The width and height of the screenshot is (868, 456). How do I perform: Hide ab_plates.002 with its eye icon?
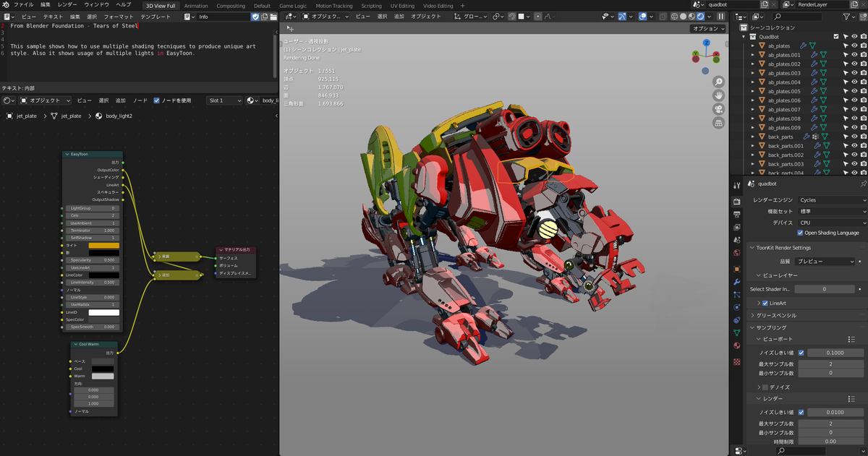tap(854, 64)
